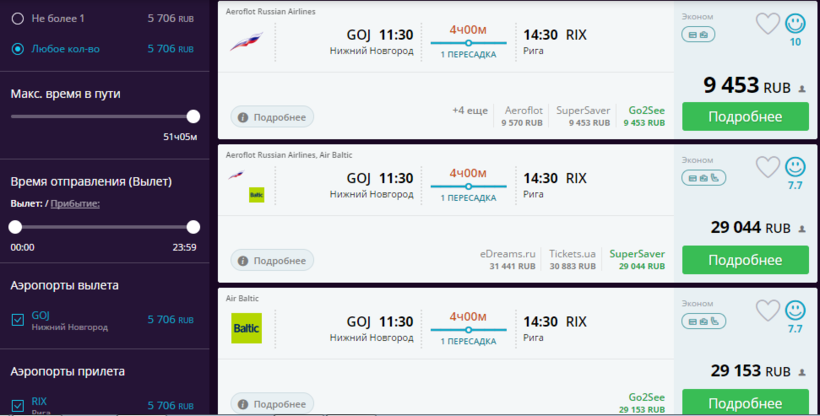Expand more offers via '+4 еще'

point(469,110)
